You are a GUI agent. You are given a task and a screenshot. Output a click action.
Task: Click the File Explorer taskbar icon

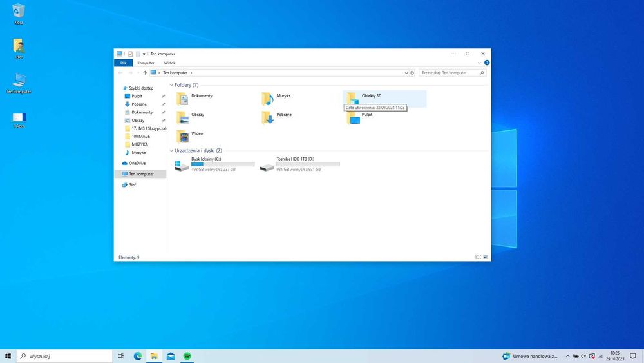coord(154,356)
